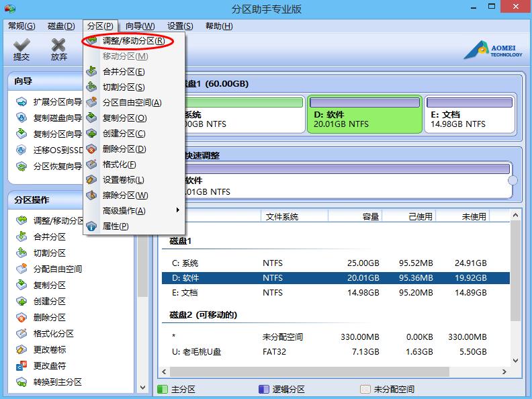
Task: Open 分区恢复向导 wizard icon
Action: click(21, 167)
